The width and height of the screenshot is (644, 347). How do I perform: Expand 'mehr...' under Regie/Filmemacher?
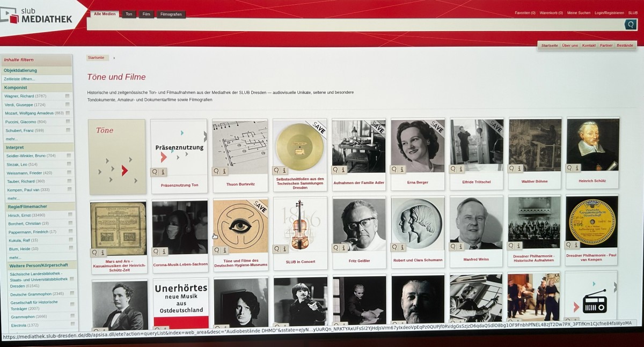14,257
